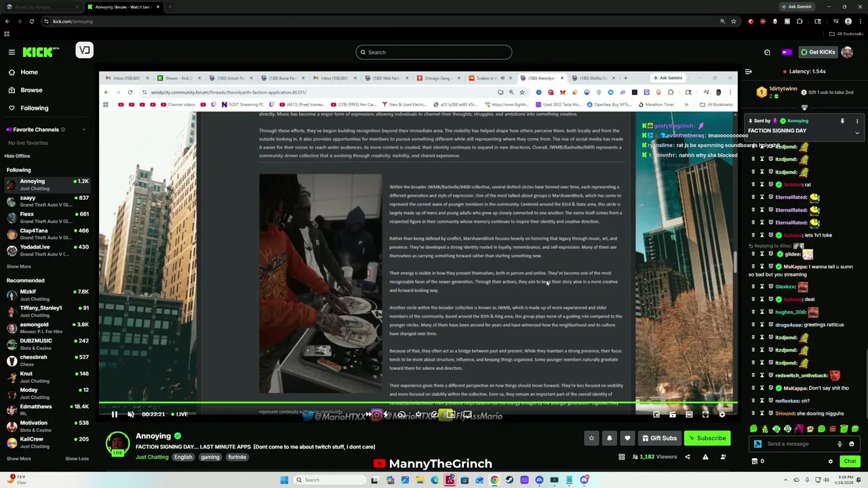Click the Windows taskbar search box

pos(330,480)
